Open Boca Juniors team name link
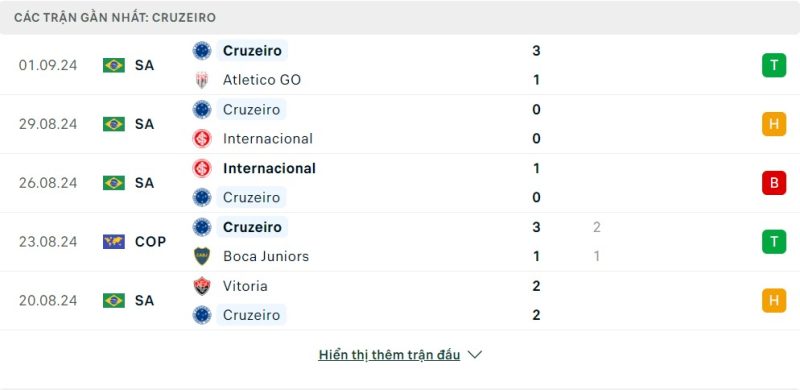The height and width of the screenshot is (390, 800). point(266,256)
